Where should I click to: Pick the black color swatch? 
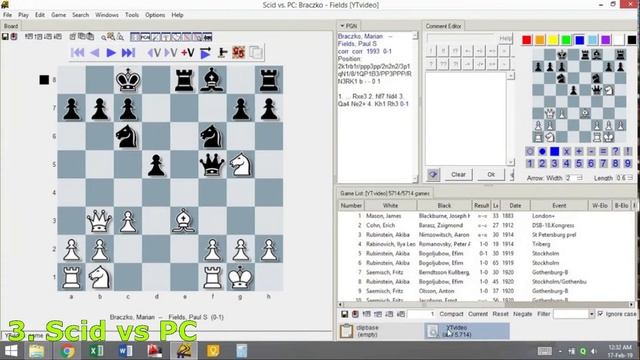[x=632, y=40]
